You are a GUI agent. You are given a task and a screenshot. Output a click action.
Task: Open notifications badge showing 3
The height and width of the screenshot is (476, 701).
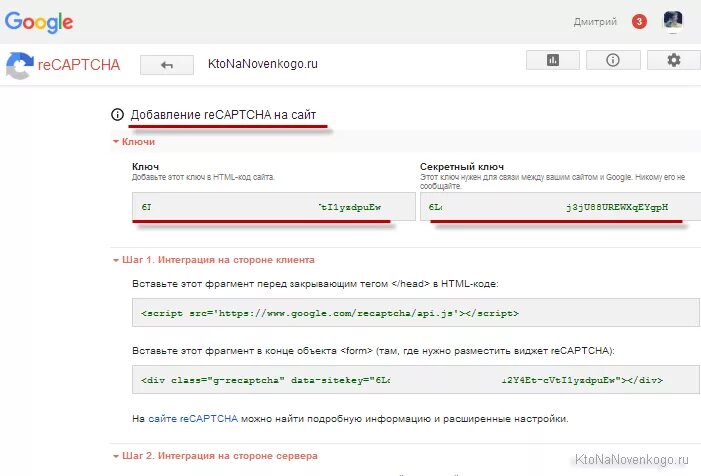[639, 21]
